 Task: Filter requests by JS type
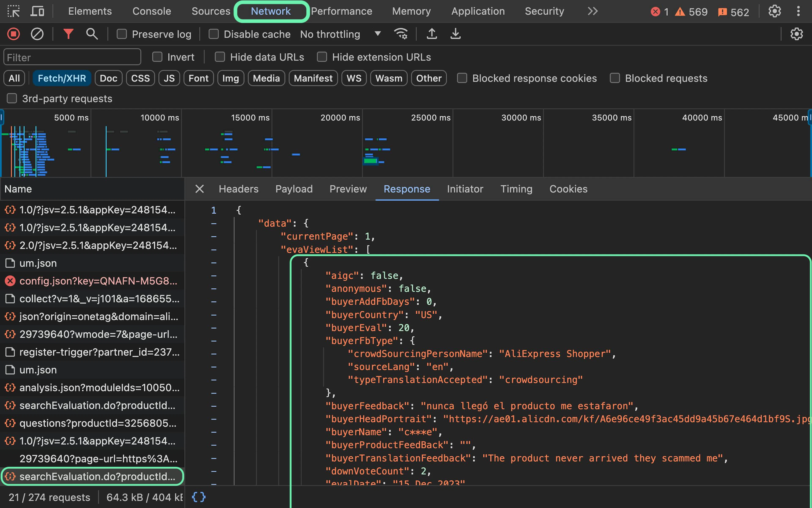[169, 78]
